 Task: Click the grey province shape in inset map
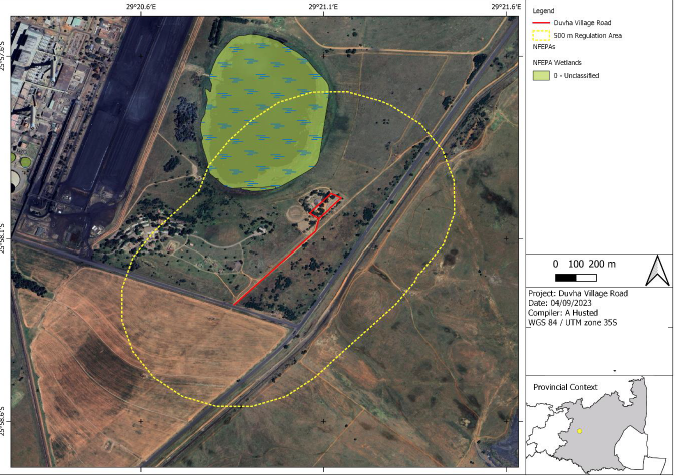(x=598, y=426)
